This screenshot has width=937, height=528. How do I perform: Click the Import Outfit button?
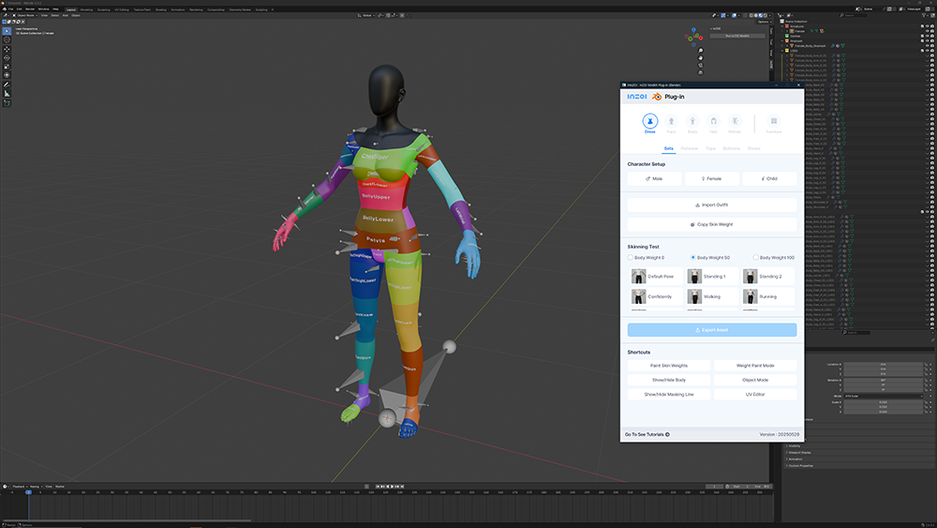point(712,205)
